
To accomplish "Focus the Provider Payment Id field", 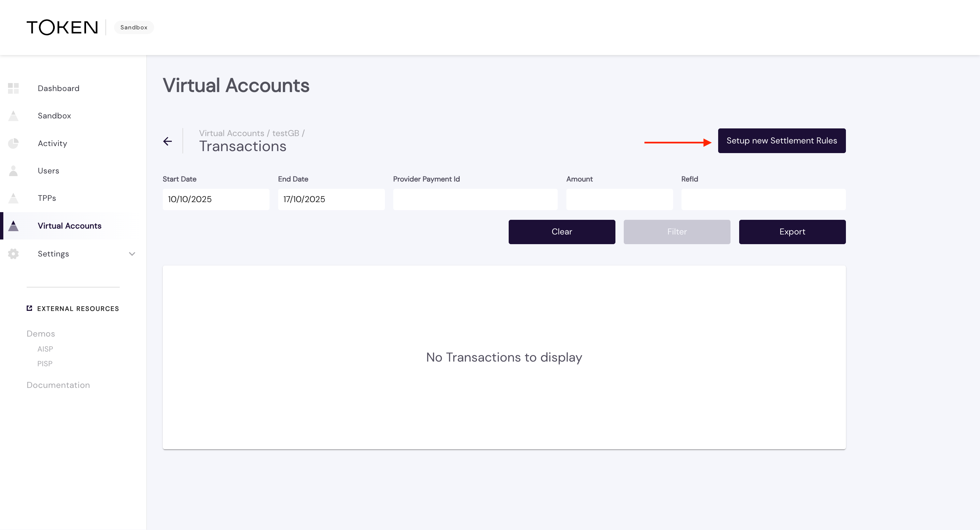I will pos(475,199).
